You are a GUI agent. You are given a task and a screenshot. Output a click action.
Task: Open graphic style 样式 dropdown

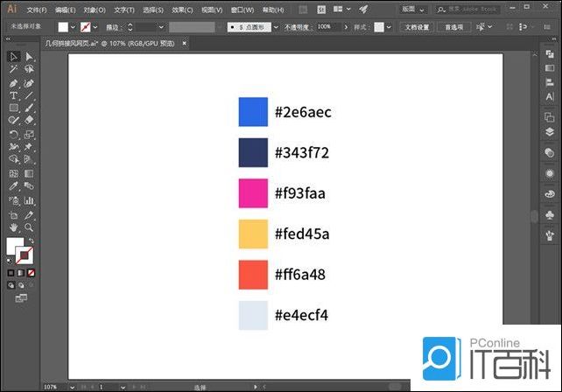389,27
